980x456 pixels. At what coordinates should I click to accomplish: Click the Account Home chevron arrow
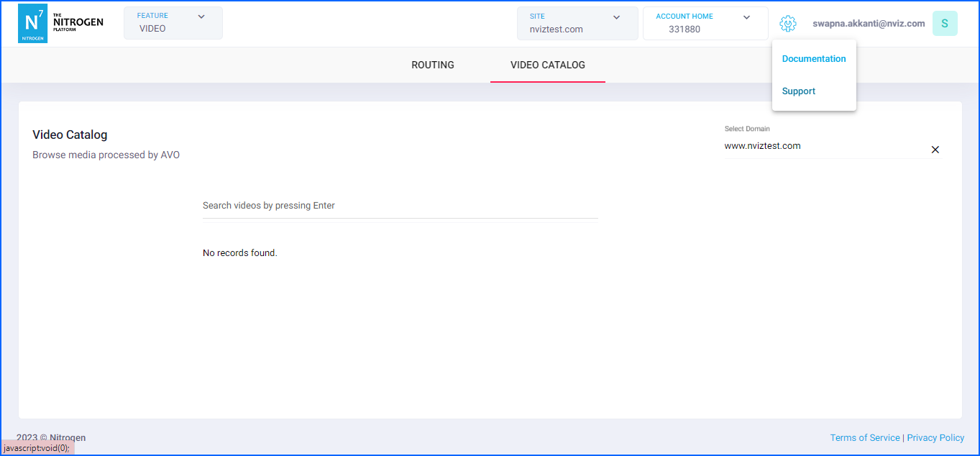[x=746, y=17]
